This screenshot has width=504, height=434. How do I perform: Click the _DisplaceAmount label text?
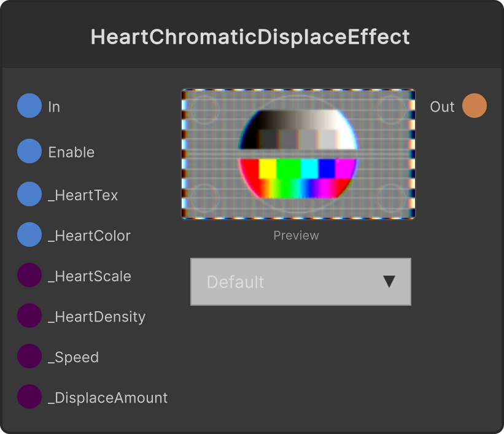[x=108, y=398]
